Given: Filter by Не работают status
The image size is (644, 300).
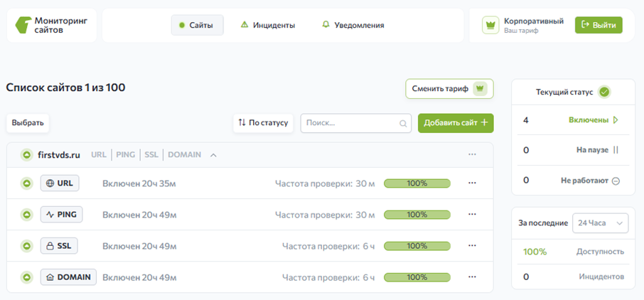Looking at the screenshot, I should point(573,181).
